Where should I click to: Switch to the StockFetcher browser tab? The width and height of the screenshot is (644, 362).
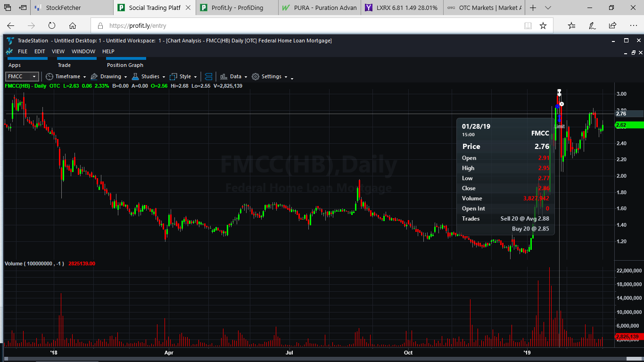click(72, 8)
